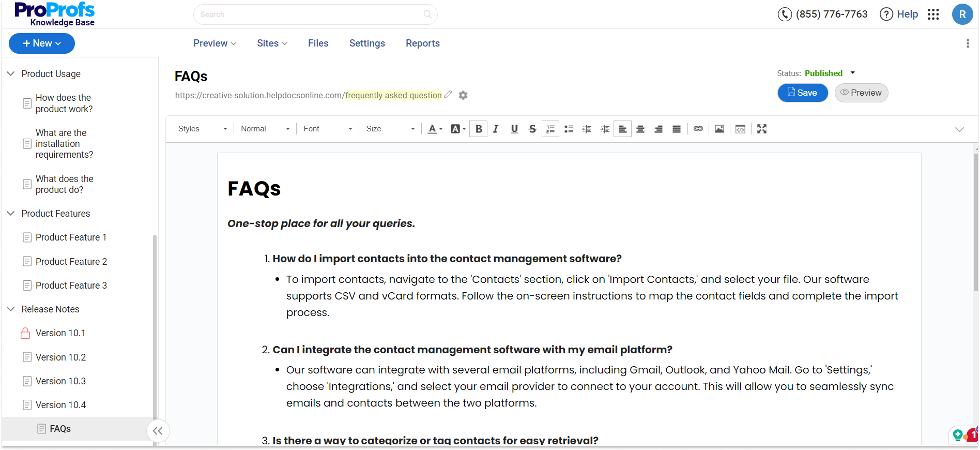The height and width of the screenshot is (450, 980).
Task: Open the background color dropdown
Action: 458,129
